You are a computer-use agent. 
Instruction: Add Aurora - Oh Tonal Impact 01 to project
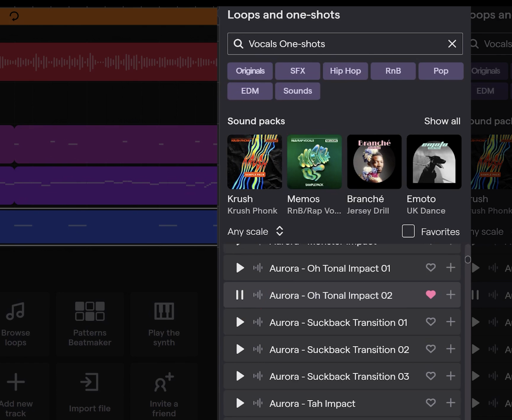click(451, 268)
